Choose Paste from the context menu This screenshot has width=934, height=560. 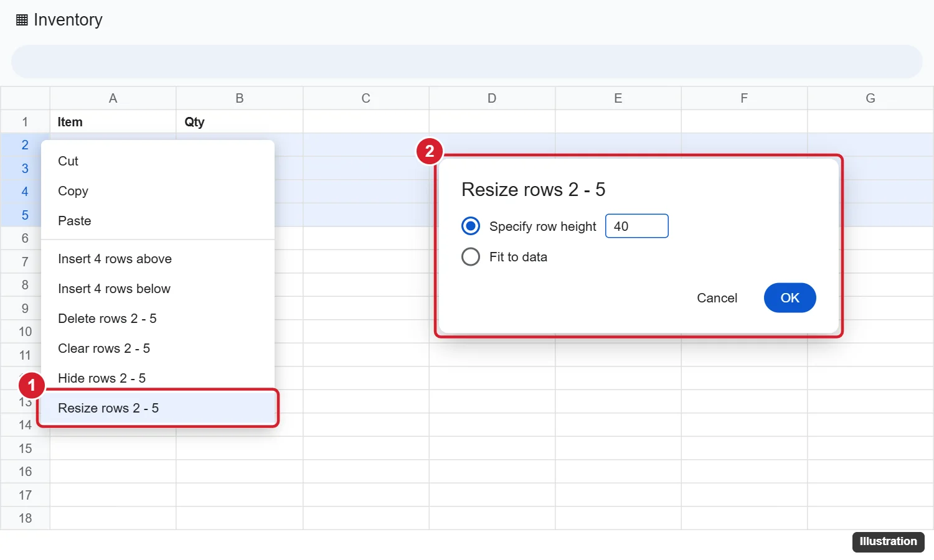pos(158,221)
